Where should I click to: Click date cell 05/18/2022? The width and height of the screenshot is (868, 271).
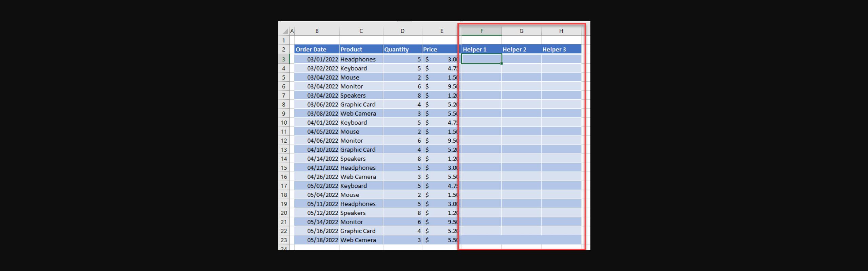[317, 240]
